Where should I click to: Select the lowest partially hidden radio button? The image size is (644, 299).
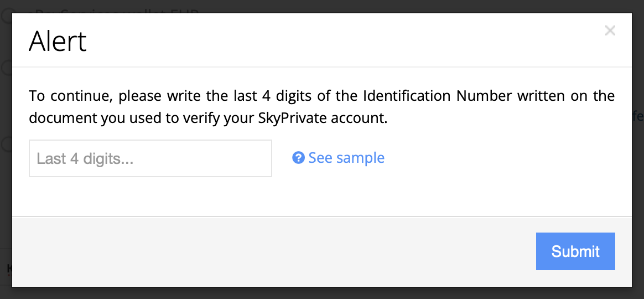(x=7, y=144)
